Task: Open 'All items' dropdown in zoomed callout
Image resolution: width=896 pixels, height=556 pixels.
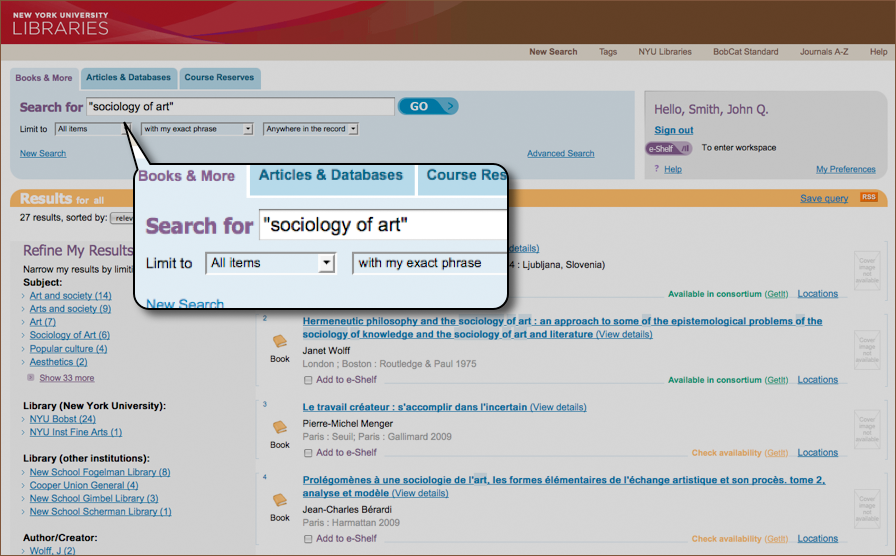Action: 270,263
